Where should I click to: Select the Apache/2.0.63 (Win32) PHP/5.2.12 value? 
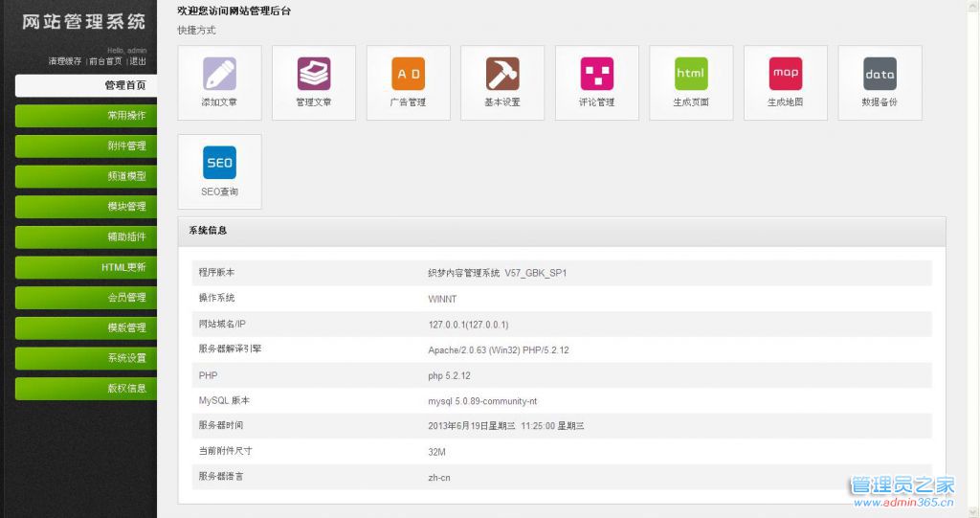499,350
